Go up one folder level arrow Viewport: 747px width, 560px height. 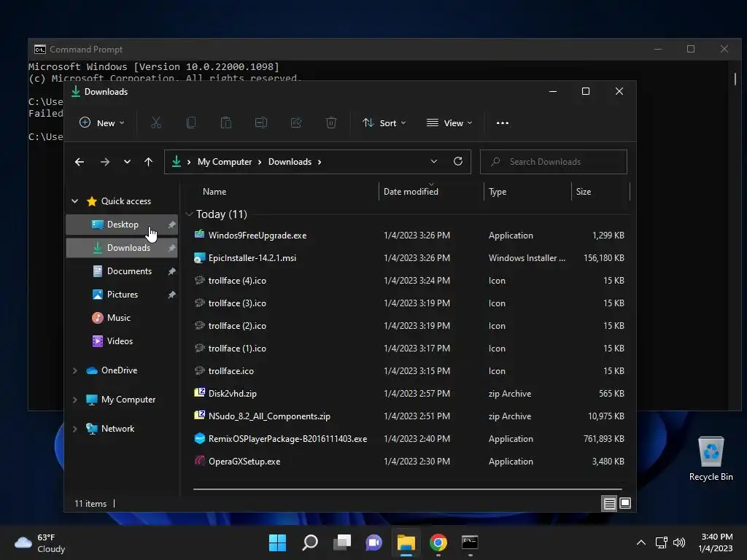pyautogui.click(x=148, y=162)
